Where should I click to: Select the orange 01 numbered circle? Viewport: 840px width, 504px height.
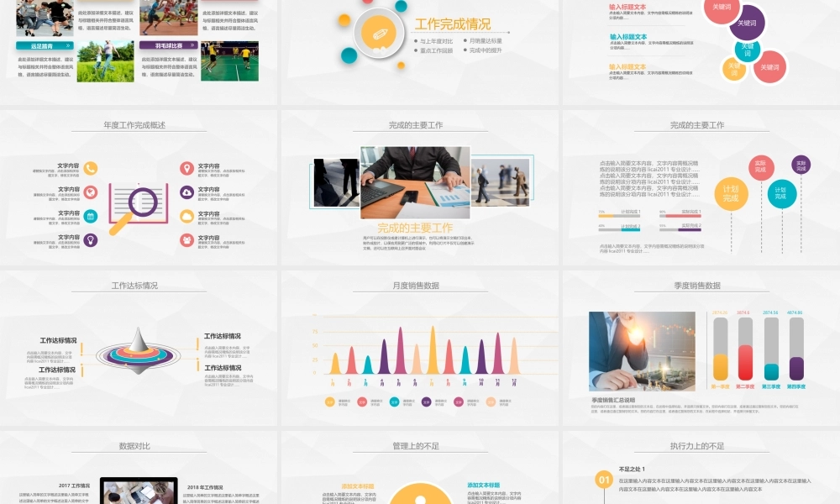point(604,480)
